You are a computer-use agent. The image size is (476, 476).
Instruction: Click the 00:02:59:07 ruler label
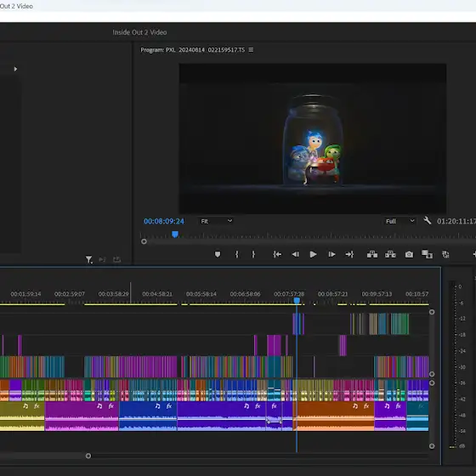tap(70, 294)
